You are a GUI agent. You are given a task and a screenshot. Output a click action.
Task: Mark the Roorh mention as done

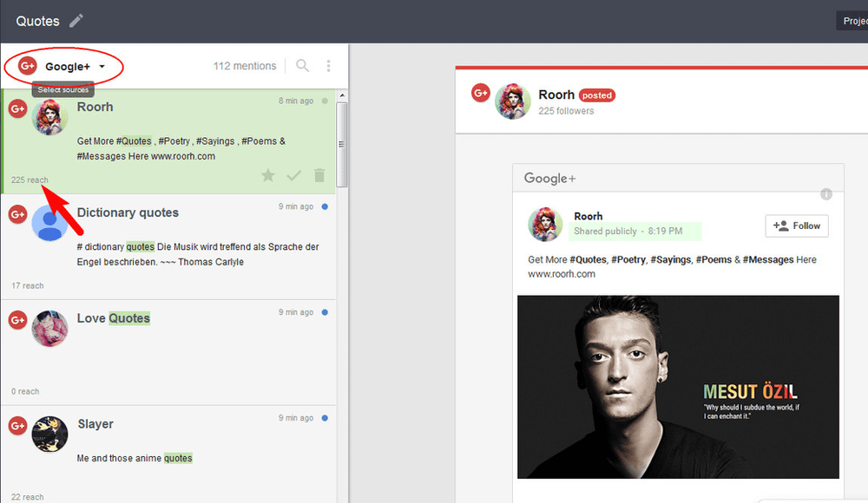(x=294, y=175)
